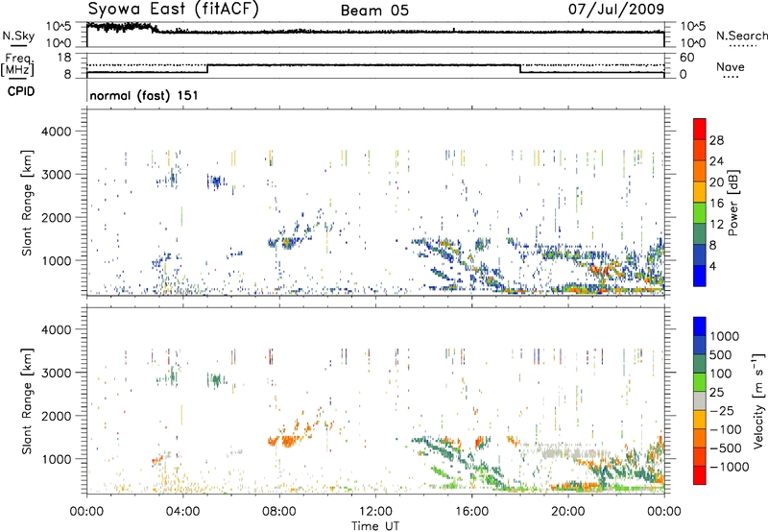This screenshot has height=532, width=768.
Task: Click the blue power echo near 05:20 at 2800 km
Action: [215, 181]
